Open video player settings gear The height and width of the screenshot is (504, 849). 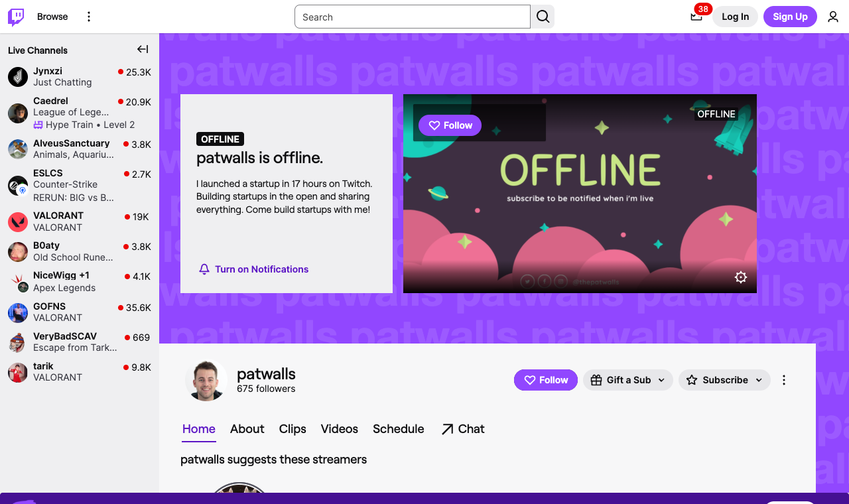click(x=741, y=277)
